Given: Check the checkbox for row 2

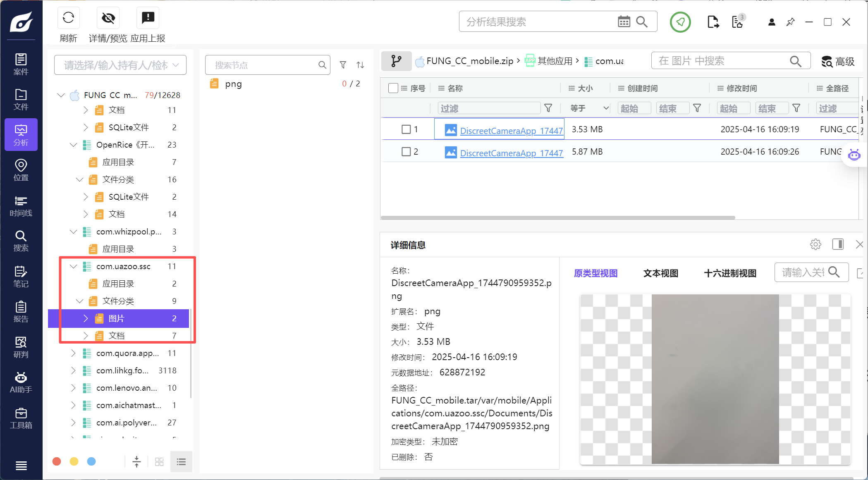Looking at the screenshot, I should pyautogui.click(x=406, y=152).
